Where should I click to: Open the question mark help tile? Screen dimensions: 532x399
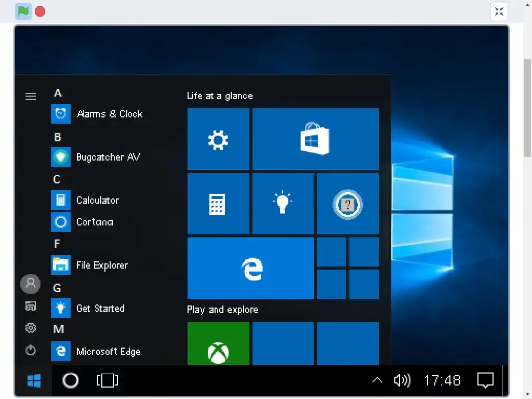(348, 204)
